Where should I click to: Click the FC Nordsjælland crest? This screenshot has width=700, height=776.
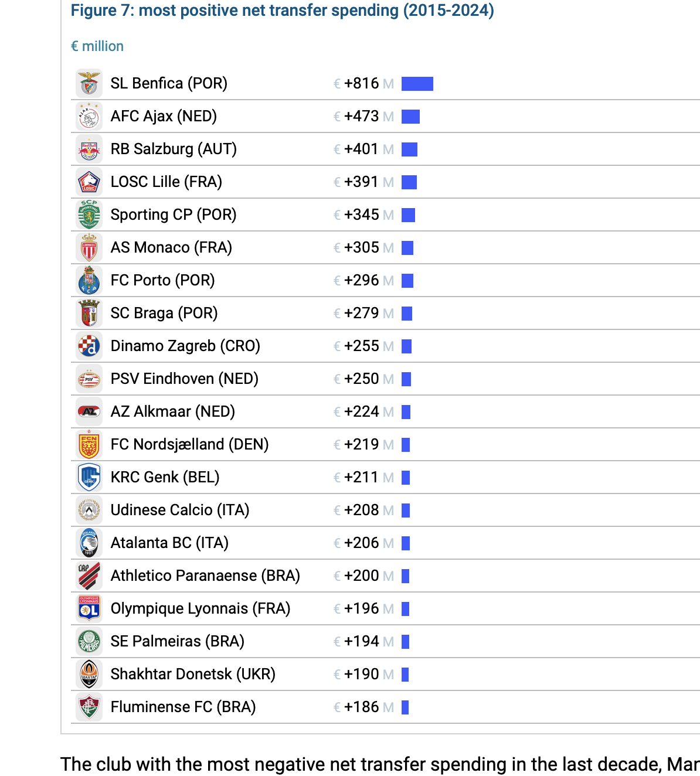click(x=89, y=444)
